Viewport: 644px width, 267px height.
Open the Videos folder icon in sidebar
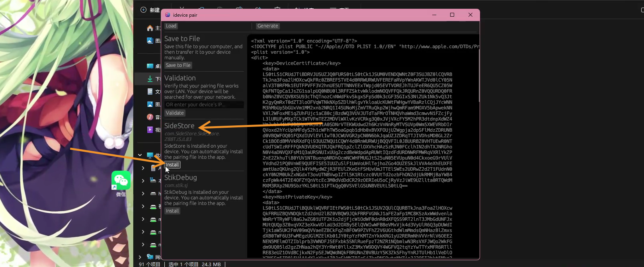point(150,129)
